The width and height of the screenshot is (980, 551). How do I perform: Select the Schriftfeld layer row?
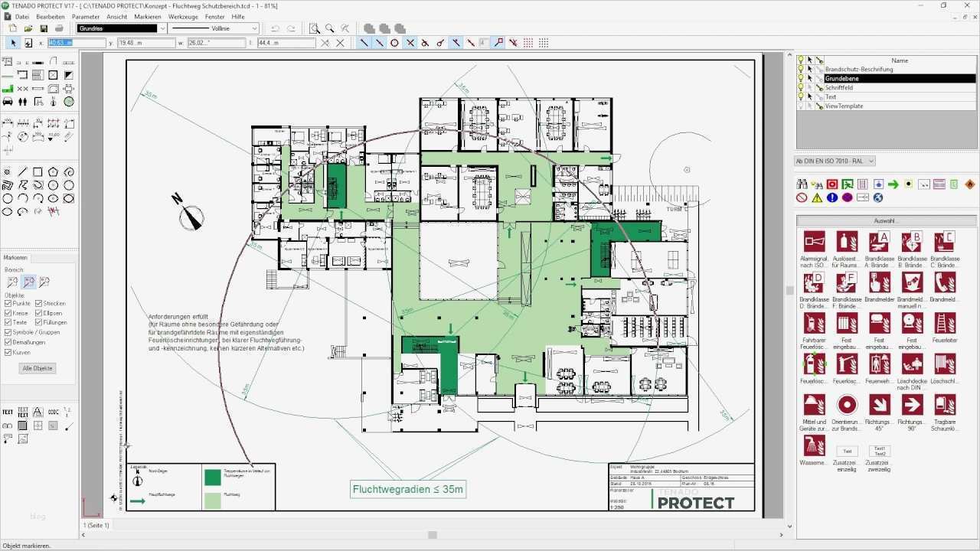(887, 88)
